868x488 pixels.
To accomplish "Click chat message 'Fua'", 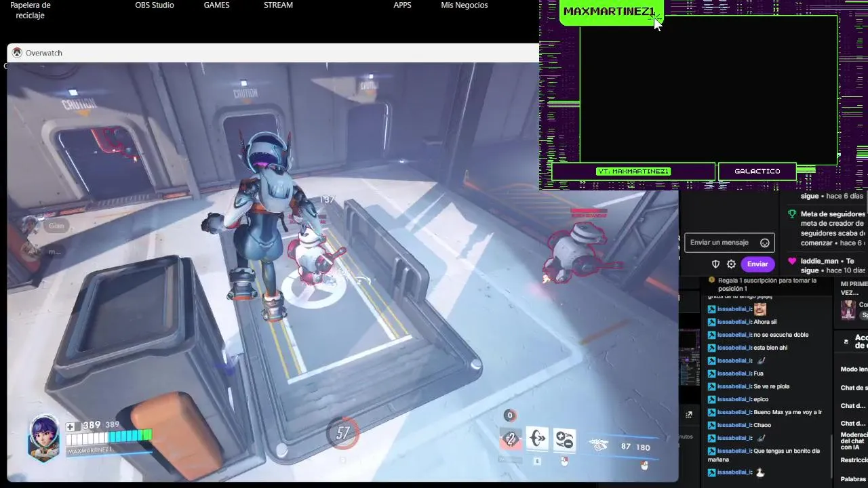I will [758, 373].
